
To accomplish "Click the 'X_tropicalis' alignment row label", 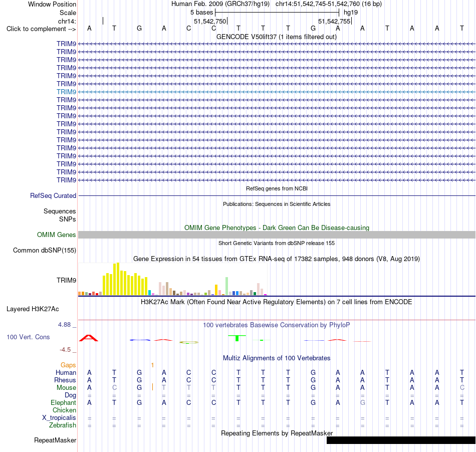I will 59,418.
